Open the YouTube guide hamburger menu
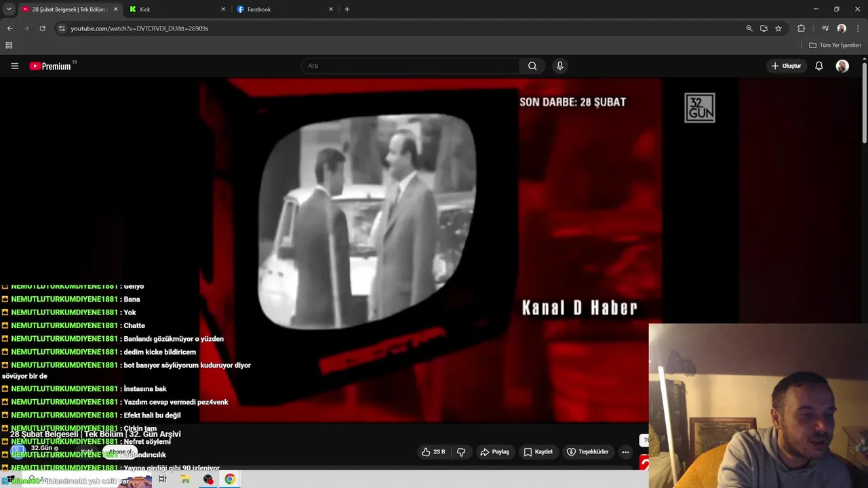This screenshot has height=488, width=868. (x=14, y=66)
